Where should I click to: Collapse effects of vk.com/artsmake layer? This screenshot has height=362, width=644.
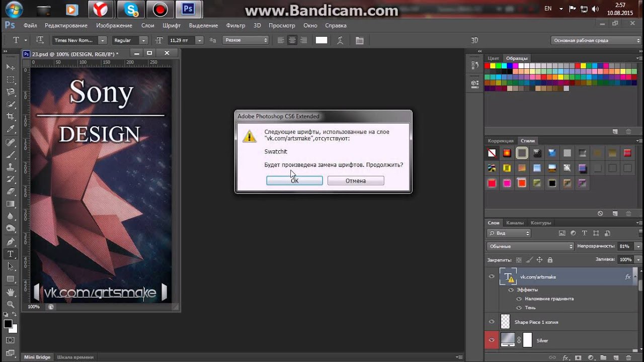coord(635,277)
